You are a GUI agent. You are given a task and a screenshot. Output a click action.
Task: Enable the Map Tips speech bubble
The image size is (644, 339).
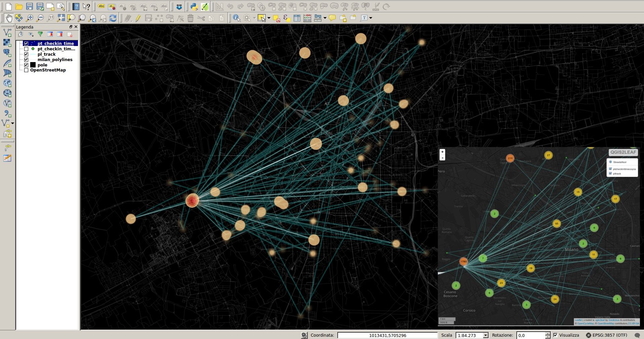click(333, 18)
